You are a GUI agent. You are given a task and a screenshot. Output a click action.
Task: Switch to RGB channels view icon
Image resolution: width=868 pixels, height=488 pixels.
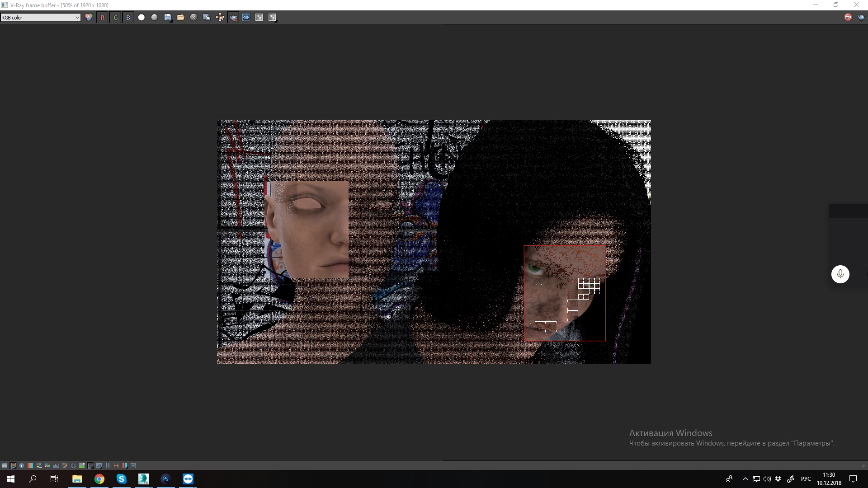pyautogui.click(x=89, y=18)
